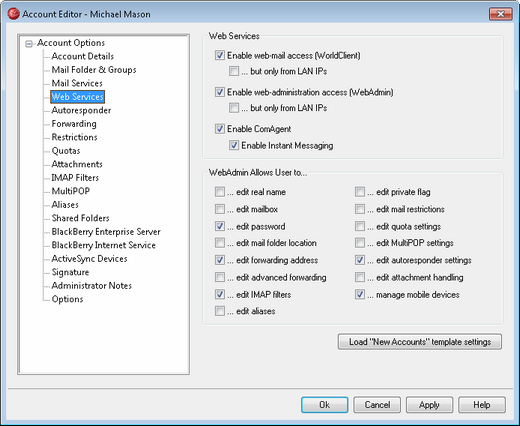Open the Quotas settings page
Viewport: 520px width, 426px height.
[x=66, y=151]
